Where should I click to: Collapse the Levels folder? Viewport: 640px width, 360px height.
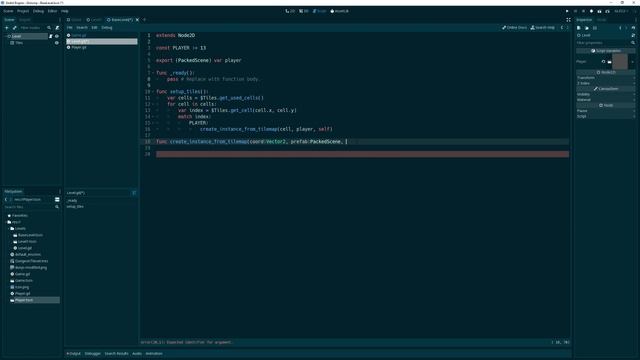(x=9, y=229)
